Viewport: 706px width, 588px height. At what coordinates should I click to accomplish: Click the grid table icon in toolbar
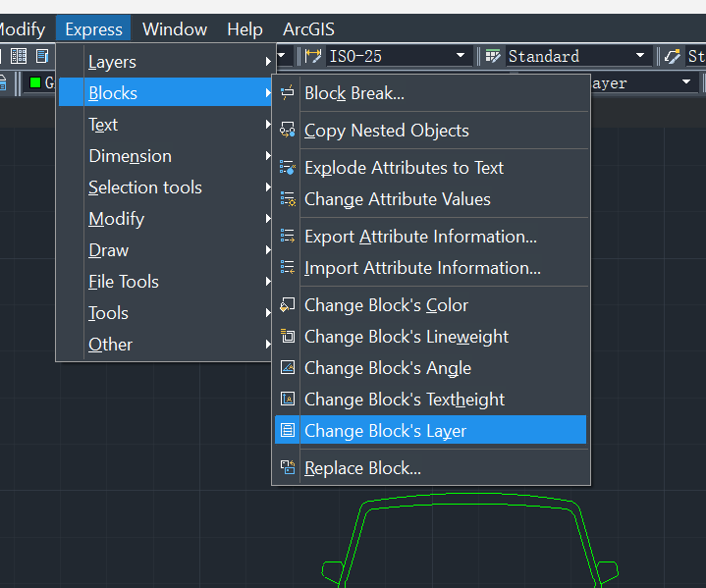pos(19,56)
